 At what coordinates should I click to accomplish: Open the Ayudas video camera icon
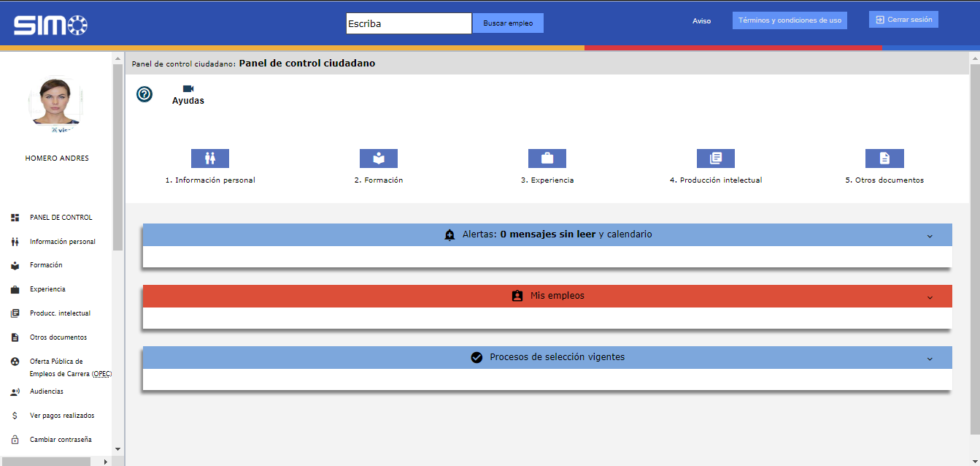coord(188,89)
